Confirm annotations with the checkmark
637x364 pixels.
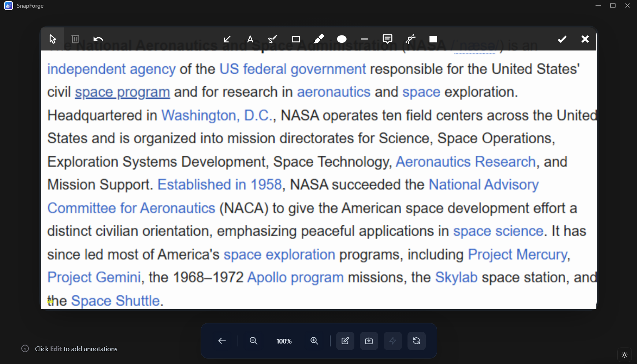[x=562, y=39]
